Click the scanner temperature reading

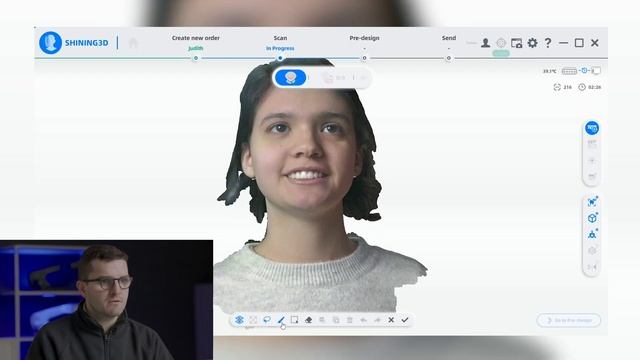[x=549, y=71]
